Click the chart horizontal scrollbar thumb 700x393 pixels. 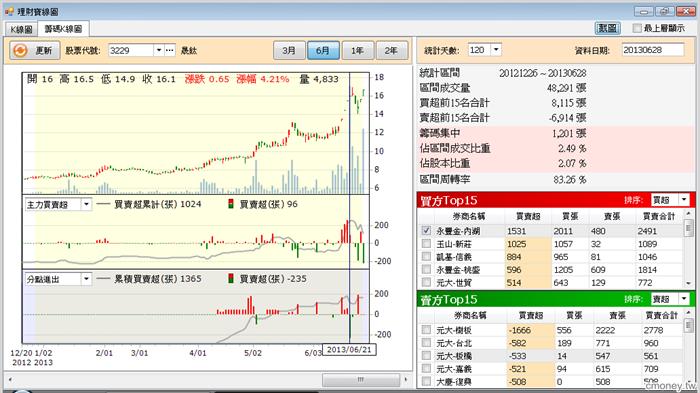click(361, 380)
